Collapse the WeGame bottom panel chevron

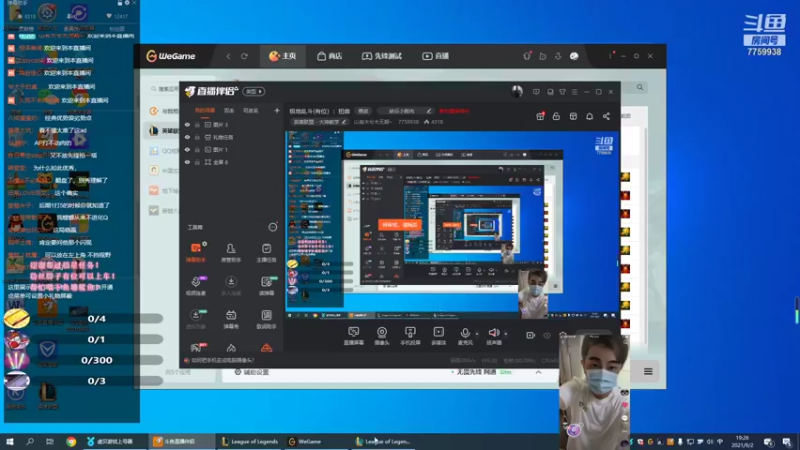pyautogui.click(x=538, y=372)
